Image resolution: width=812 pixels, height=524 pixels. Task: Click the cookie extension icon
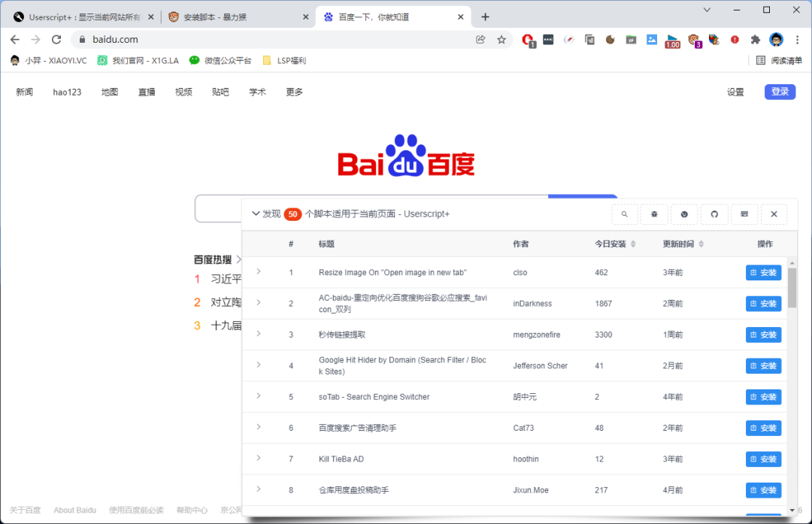(x=610, y=39)
